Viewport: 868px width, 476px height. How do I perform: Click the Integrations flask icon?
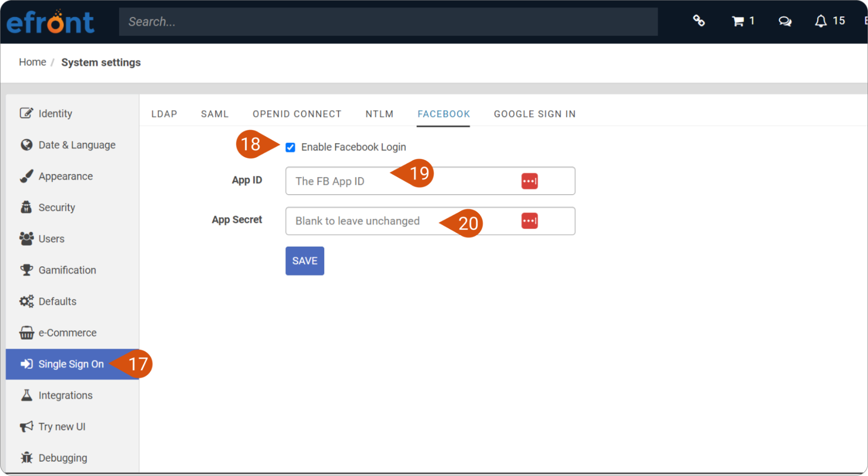tap(26, 395)
